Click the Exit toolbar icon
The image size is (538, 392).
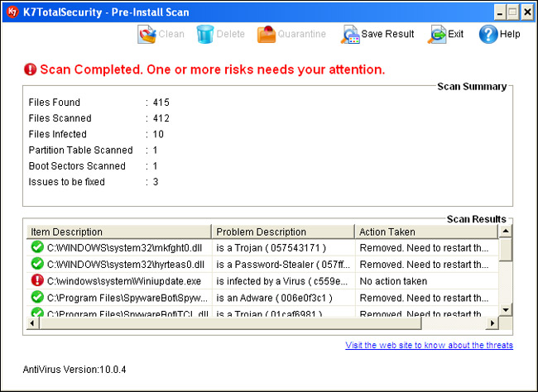tap(436, 34)
